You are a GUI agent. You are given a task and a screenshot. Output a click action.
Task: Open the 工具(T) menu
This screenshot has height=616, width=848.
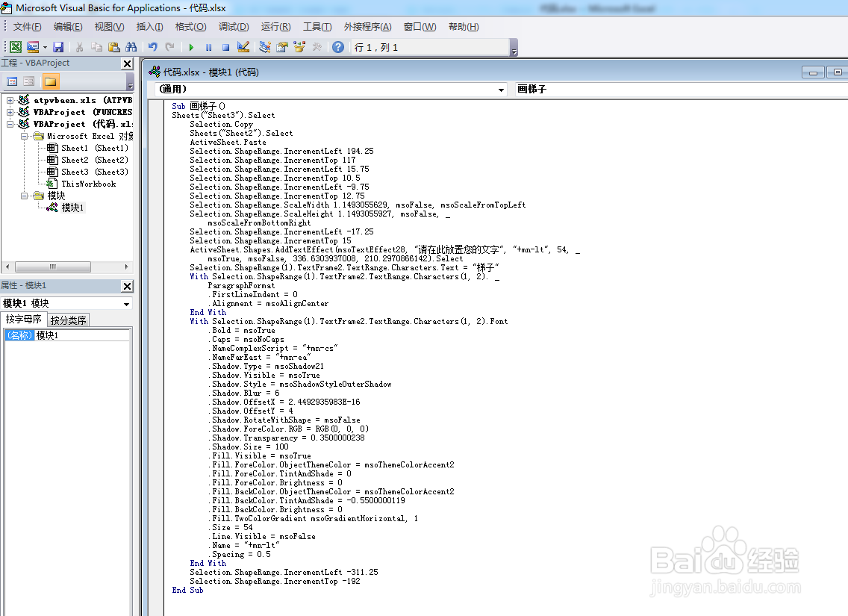point(317,26)
